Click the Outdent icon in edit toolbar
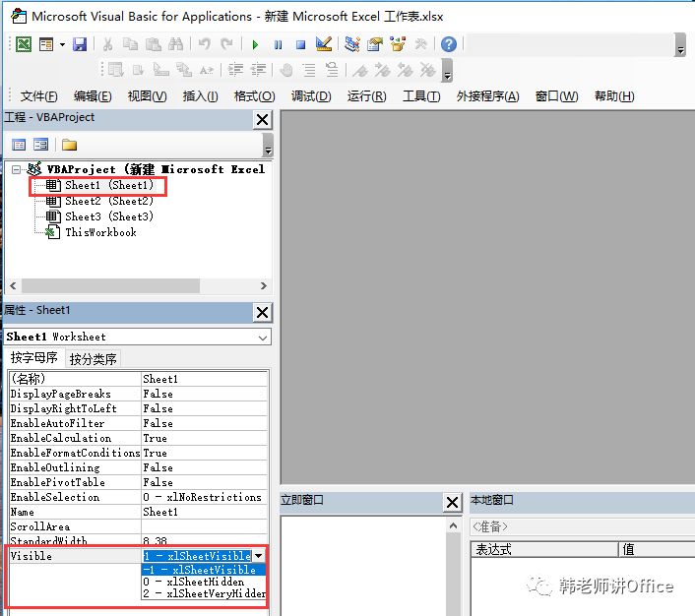The image size is (695, 616). (x=258, y=70)
